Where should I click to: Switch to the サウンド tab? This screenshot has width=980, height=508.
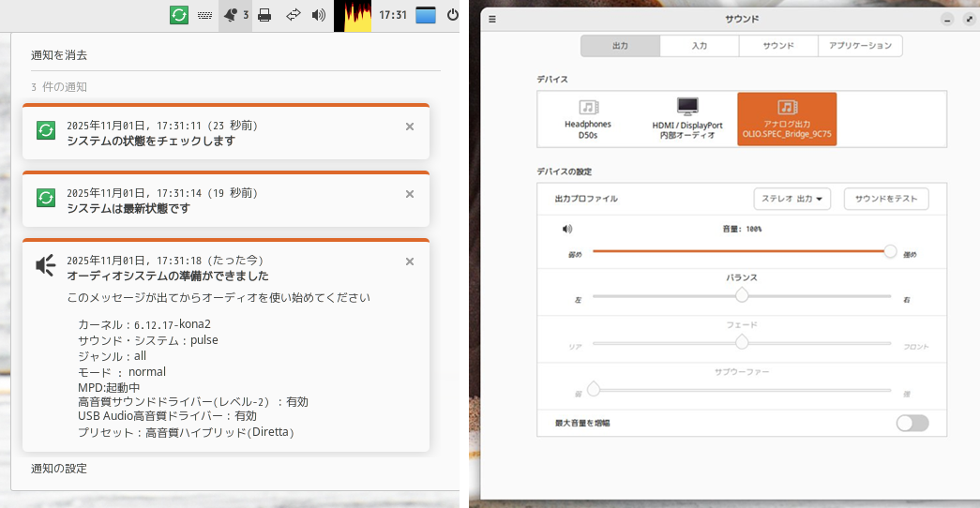coord(778,46)
